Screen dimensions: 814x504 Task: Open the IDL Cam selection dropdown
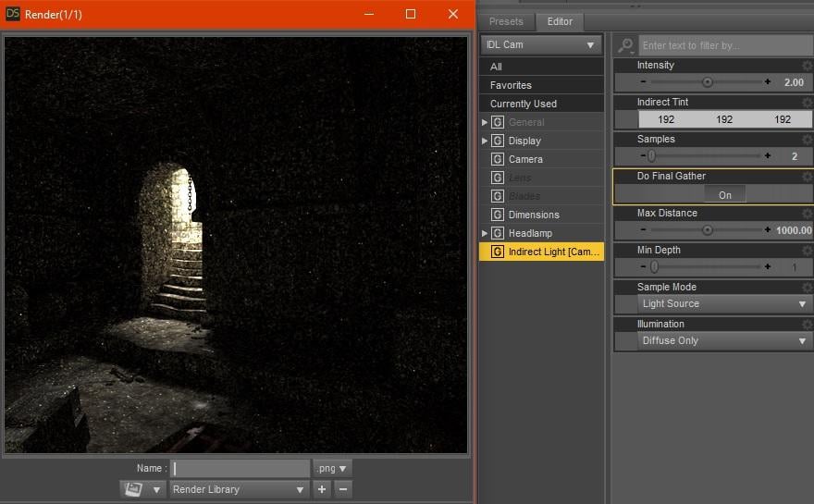click(541, 45)
